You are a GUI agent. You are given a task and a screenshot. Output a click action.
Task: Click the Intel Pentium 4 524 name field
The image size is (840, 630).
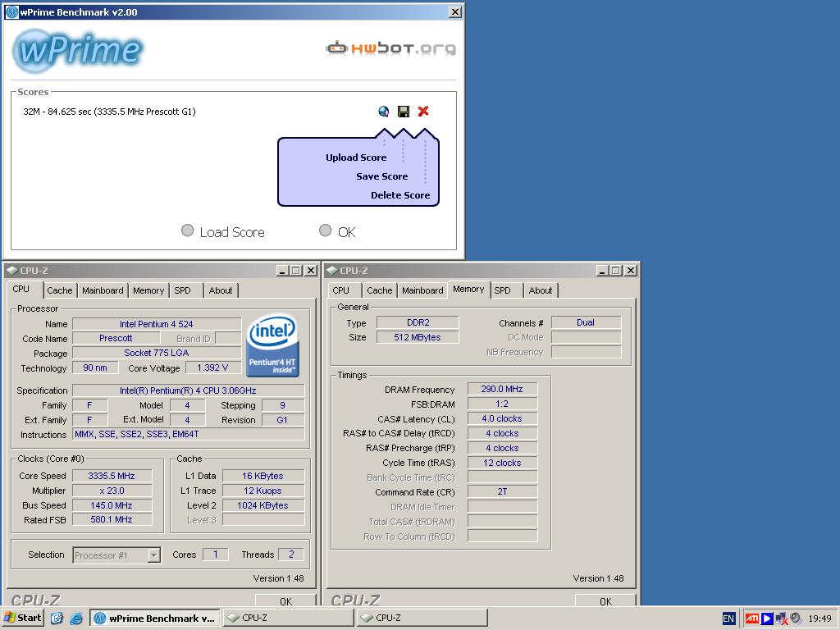(x=157, y=324)
